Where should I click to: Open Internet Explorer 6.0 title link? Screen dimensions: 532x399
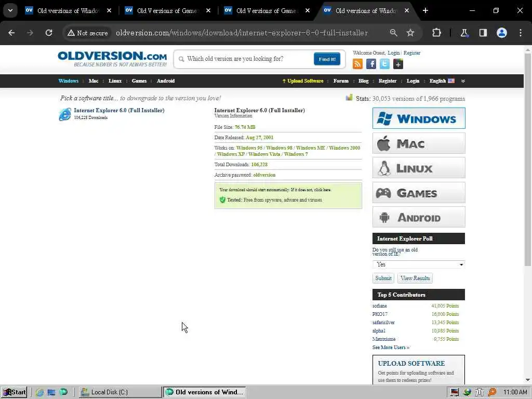pyautogui.click(x=119, y=110)
